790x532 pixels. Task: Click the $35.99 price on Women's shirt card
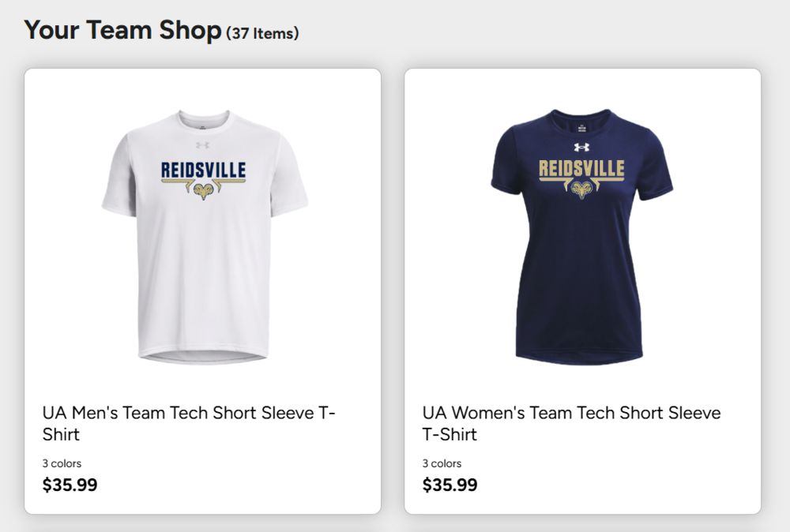tap(450, 485)
